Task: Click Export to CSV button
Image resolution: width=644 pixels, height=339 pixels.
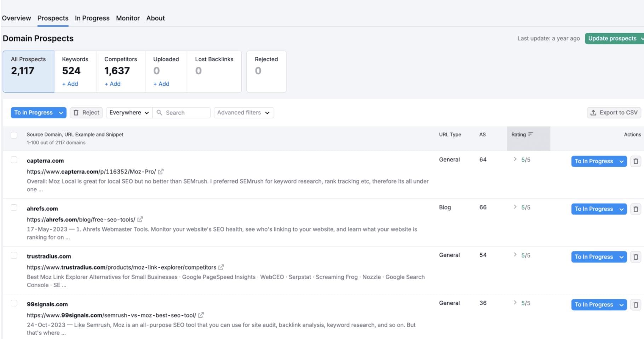Action: coord(614,113)
